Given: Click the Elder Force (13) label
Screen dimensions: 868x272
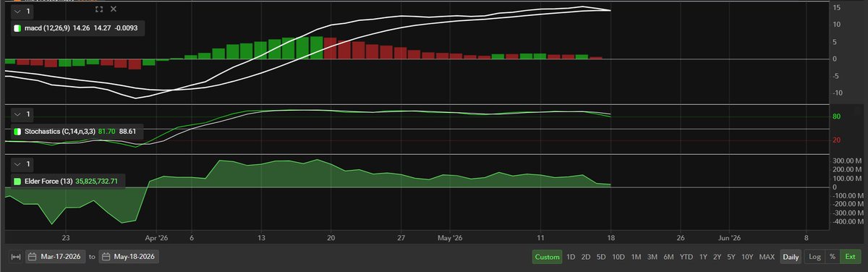Looking at the screenshot, I should (x=48, y=181).
